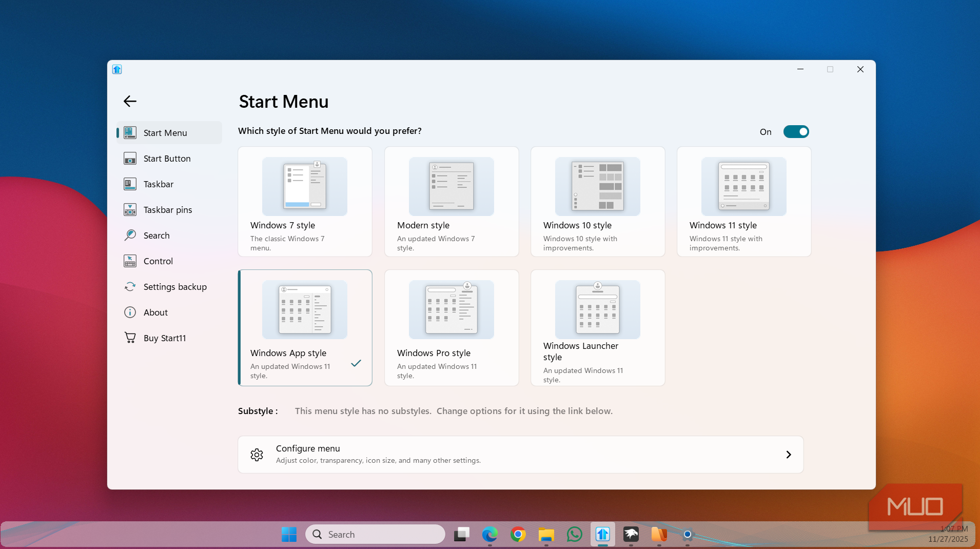Open Microsoft Edge from the taskbar
Screen dimensions: 980x549
tap(490, 535)
